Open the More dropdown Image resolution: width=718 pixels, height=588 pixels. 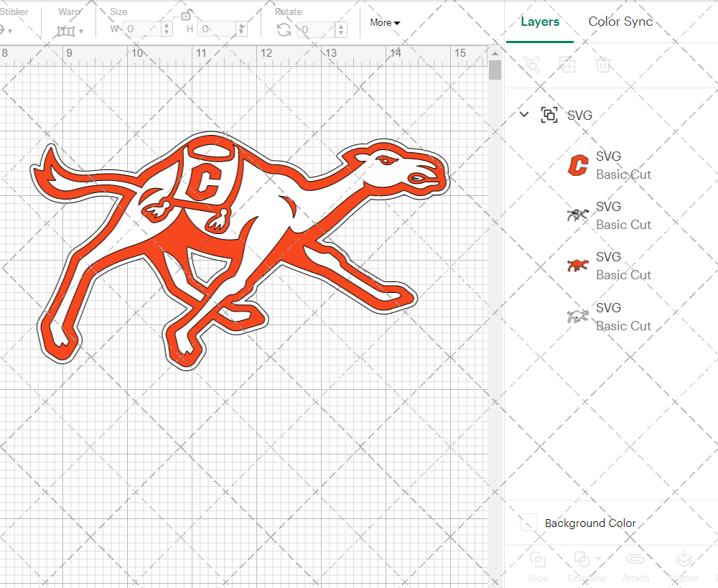click(385, 22)
